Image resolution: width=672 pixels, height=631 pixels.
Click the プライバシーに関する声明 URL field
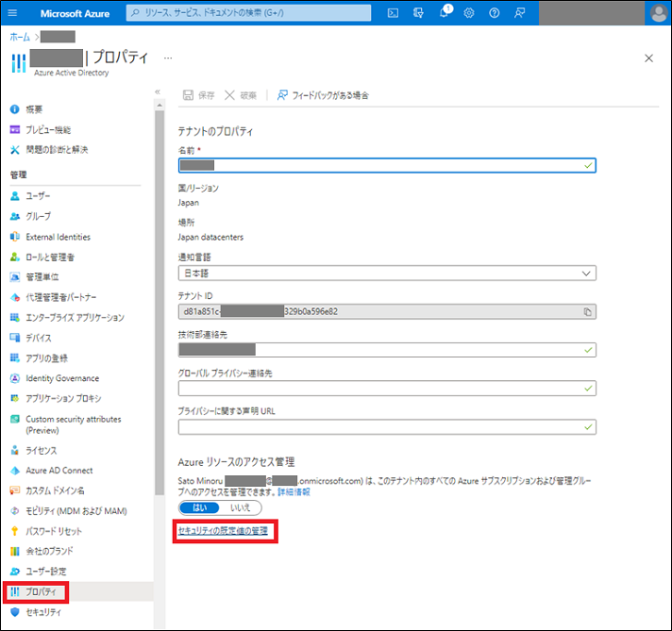pyautogui.click(x=387, y=427)
